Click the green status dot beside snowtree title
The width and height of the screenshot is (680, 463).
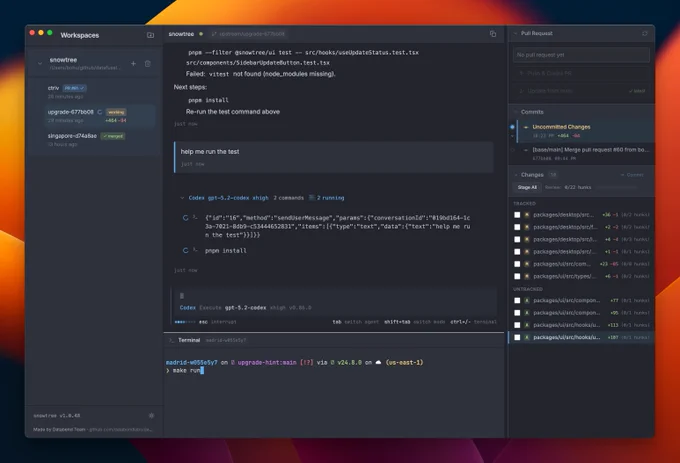pyautogui.click(x=201, y=34)
